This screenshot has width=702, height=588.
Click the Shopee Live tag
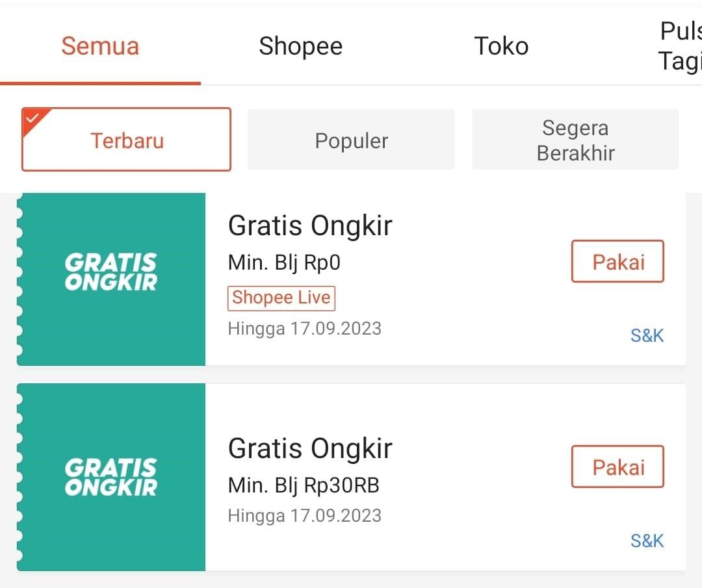point(281,298)
